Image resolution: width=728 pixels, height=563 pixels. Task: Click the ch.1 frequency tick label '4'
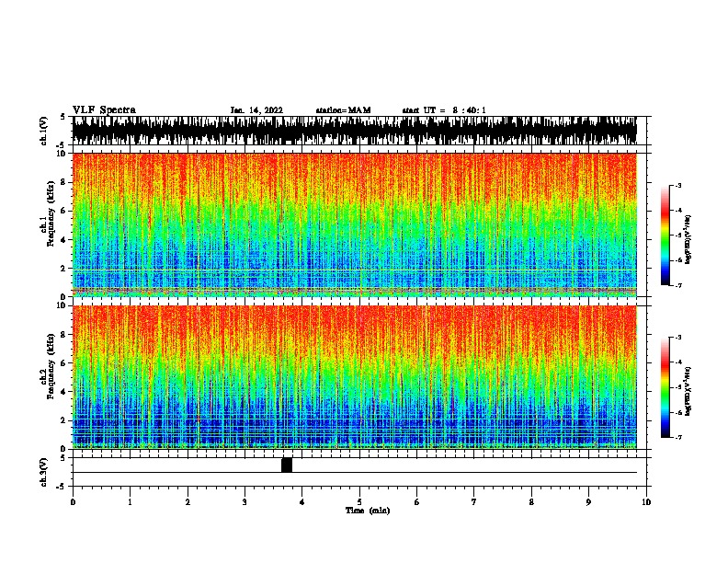(64, 240)
